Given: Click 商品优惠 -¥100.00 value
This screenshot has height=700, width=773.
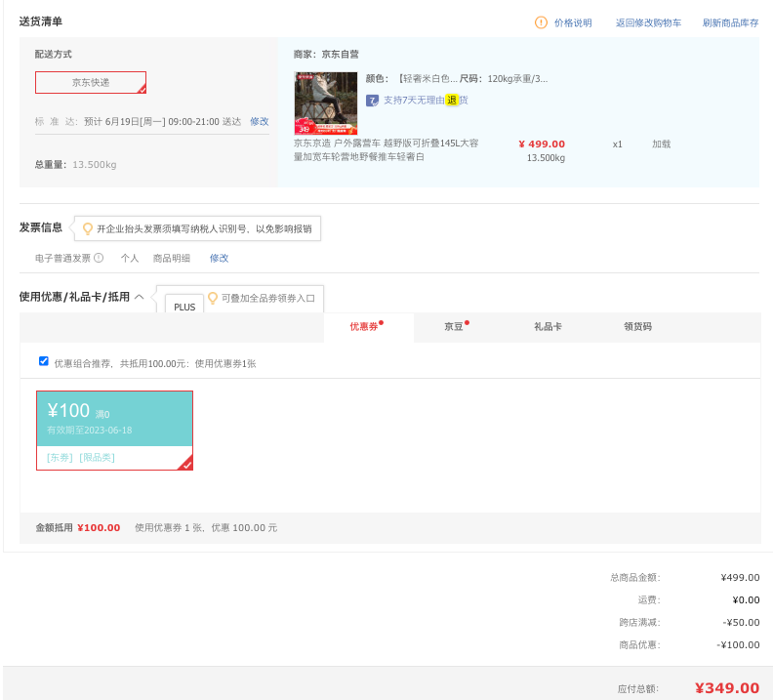Looking at the screenshot, I should click(738, 645).
